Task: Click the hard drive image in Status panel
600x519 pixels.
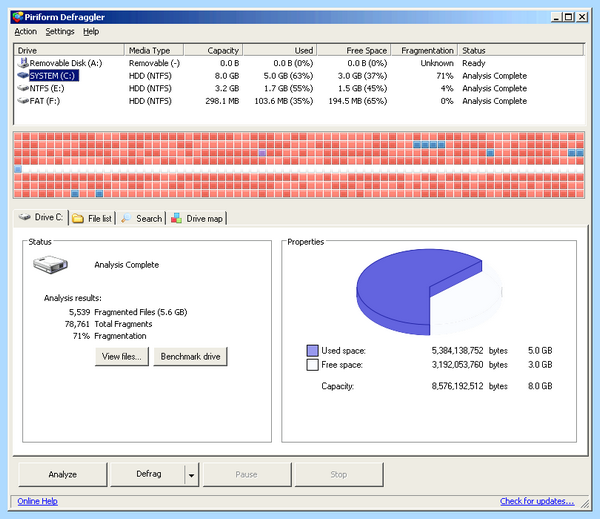Action: click(x=50, y=264)
